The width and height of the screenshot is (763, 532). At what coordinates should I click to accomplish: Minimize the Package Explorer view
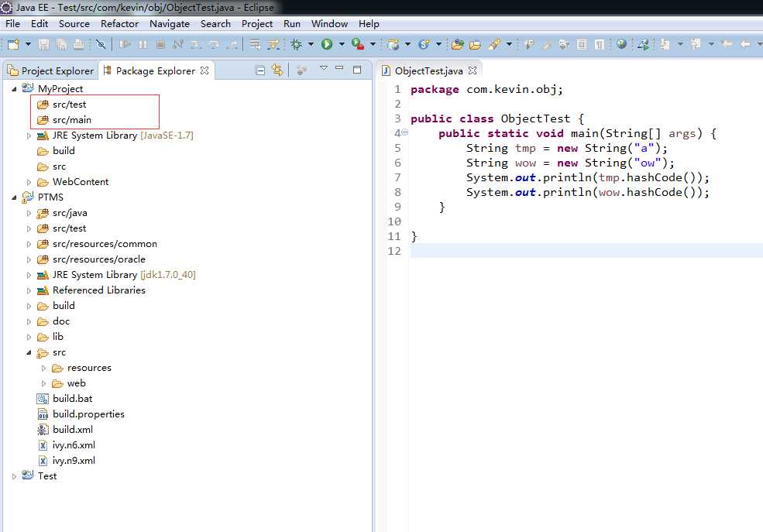click(x=339, y=69)
